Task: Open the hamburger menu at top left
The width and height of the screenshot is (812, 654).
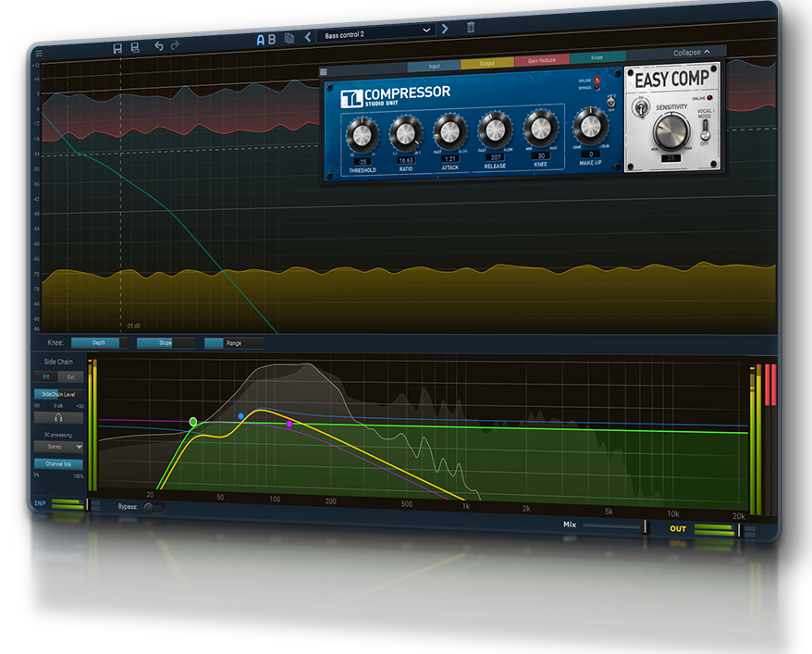Action: [x=38, y=54]
